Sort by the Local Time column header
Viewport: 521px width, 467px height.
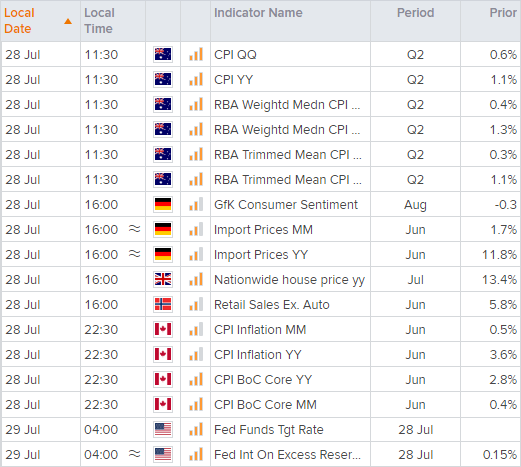pos(99,21)
